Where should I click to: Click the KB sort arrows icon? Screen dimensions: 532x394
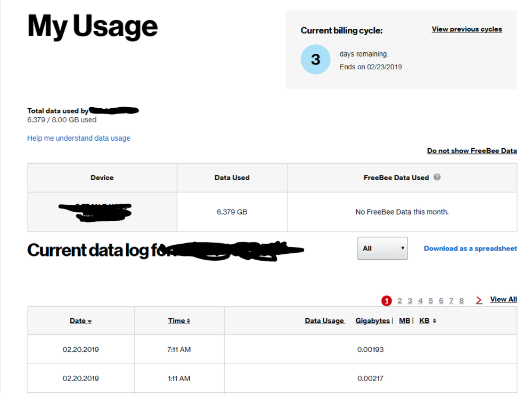tap(435, 321)
